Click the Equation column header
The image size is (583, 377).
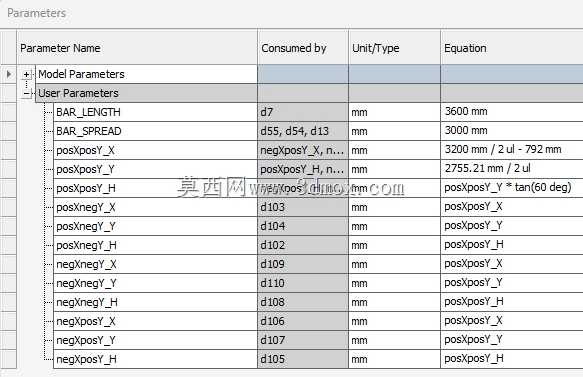click(512, 48)
